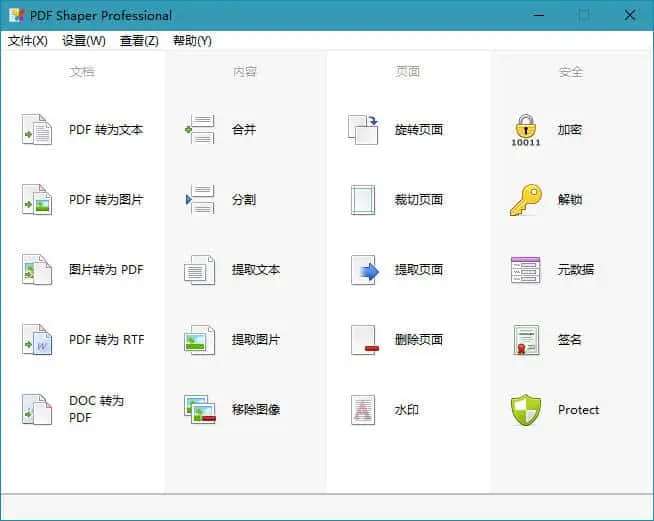Select the 旋转页面 rotate icon
This screenshot has width=654, height=521.
coord(363,130)
